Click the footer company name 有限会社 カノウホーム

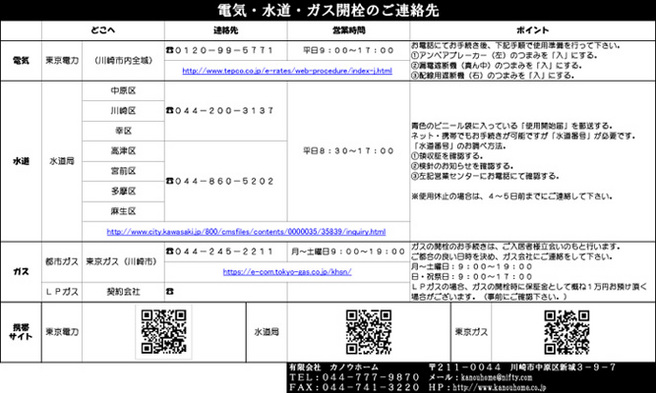tap(333, 367)
